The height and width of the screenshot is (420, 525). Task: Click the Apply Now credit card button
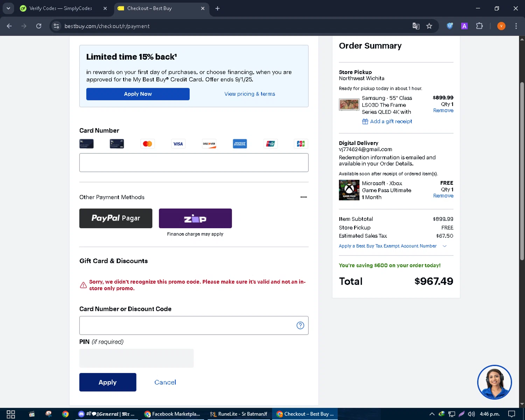tap(138, 94)
